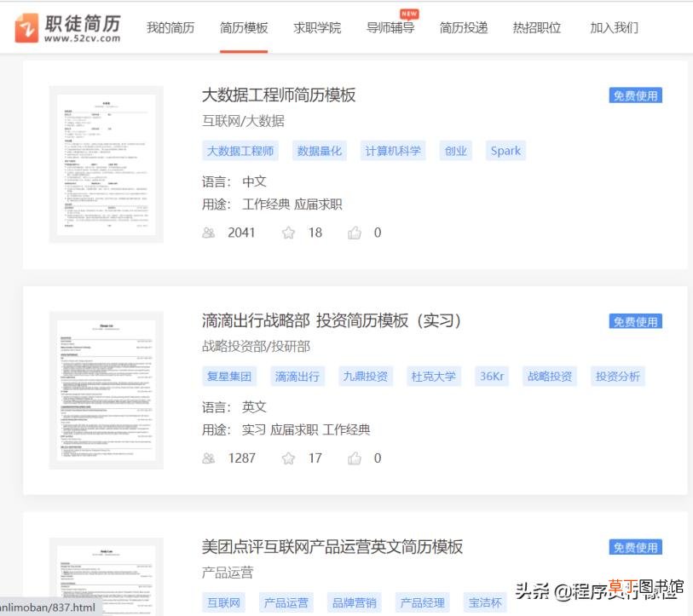Open 导师辅导 in the navigation bar

[390, 28]
